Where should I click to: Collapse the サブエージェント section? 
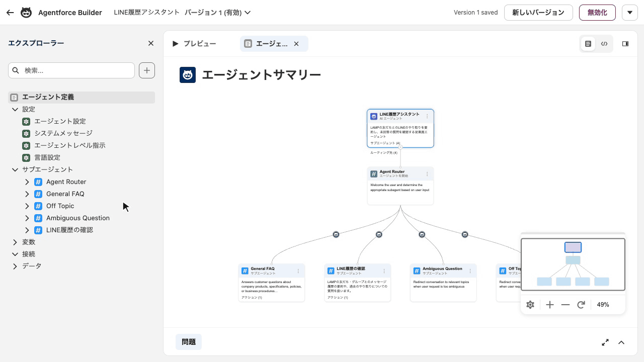point(15,169)
